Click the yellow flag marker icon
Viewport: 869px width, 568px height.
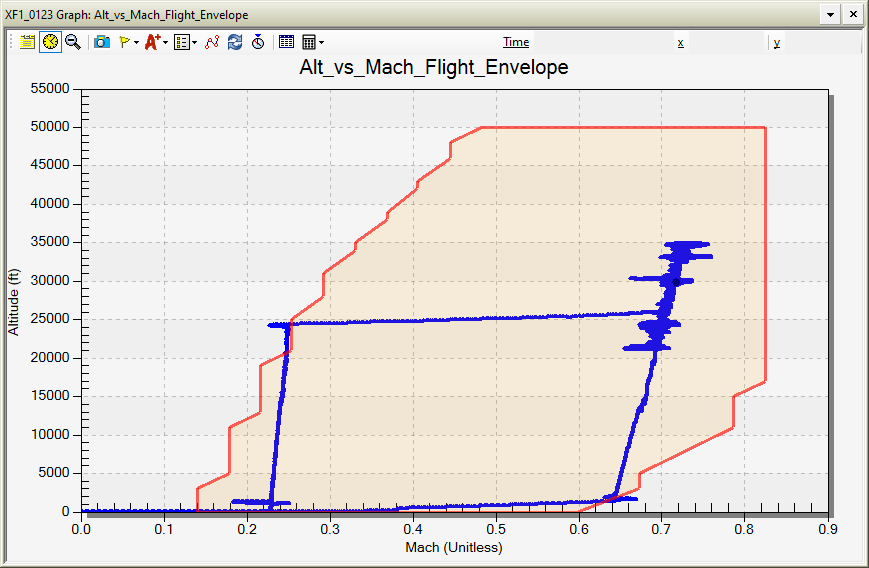coord(125,42)
